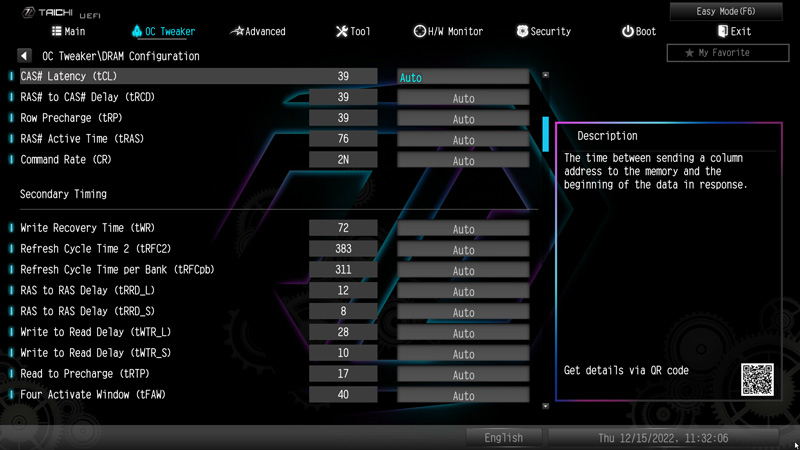Open the Main tab
Image resolution: width=800 pixels, height=450 pixels.
pyautogui.click(x=68, y=32)
